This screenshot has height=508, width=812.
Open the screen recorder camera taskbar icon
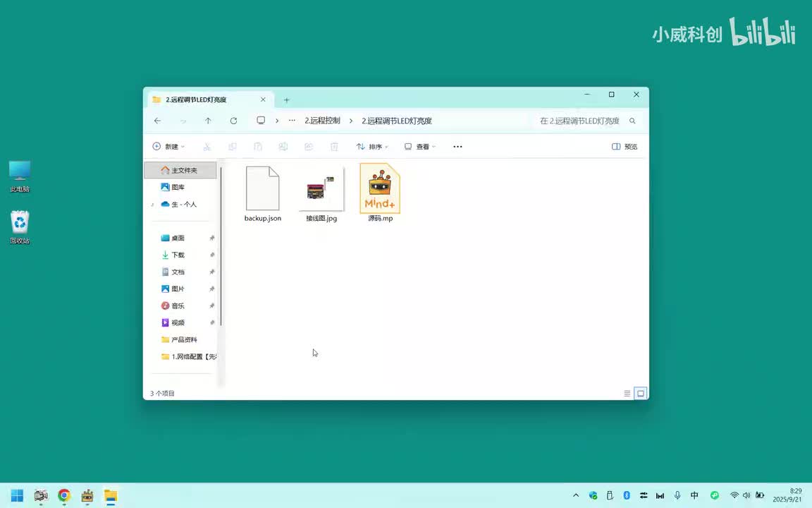41,495
